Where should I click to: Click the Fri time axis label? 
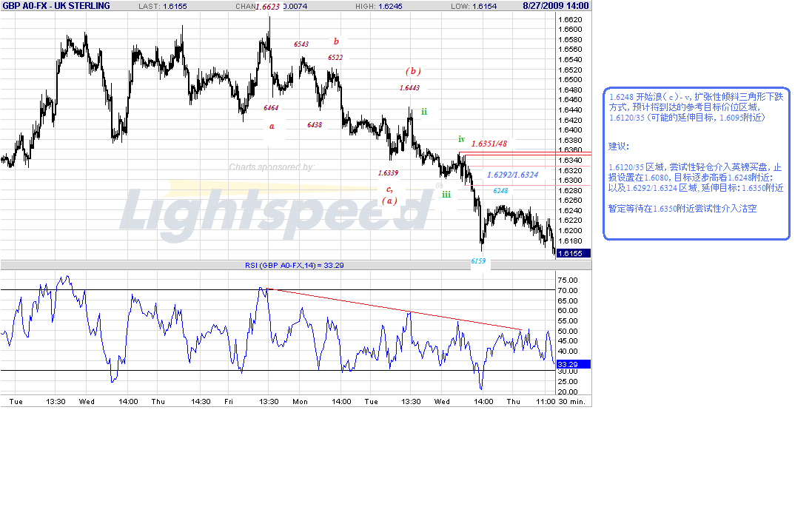(229, 401)
